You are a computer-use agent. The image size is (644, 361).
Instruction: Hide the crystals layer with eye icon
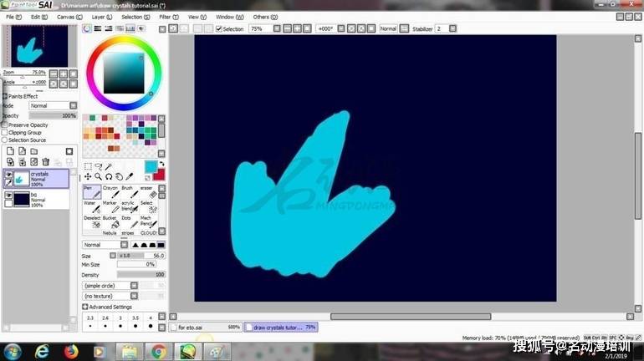[x=8, y=174]
